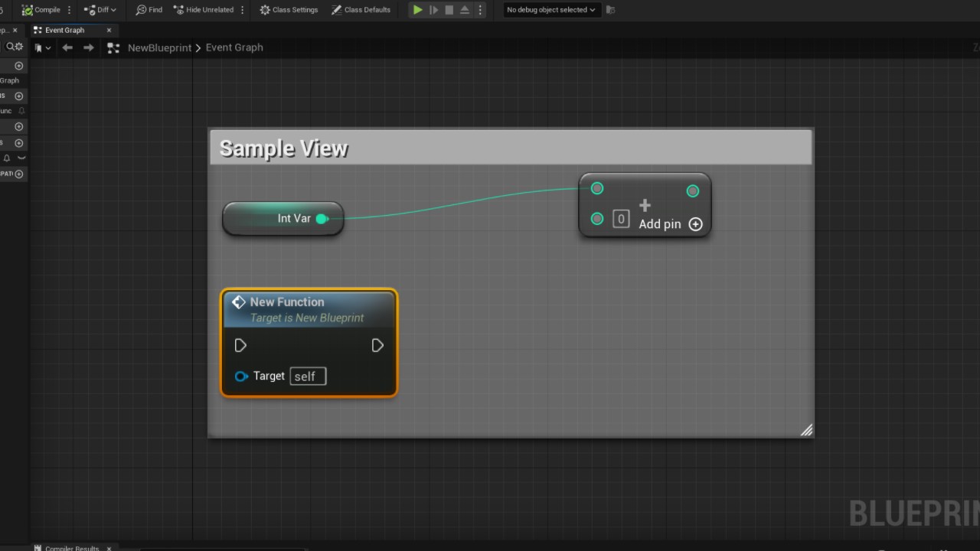This screenshot has height=551, width=980.
Task: Click the "Target is New Blueprint" subtitle
Action: point(307,318)
